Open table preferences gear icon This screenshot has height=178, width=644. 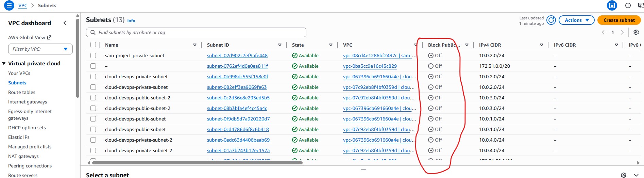click(x=636, y=32)
